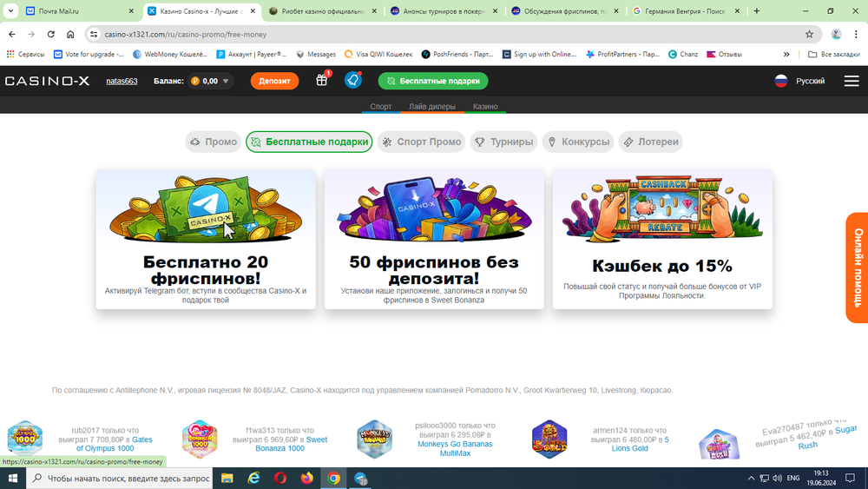This screenshot has width=868, height=489.
Task: Open the Лайв дилеры section
Action: click(431, 106)
